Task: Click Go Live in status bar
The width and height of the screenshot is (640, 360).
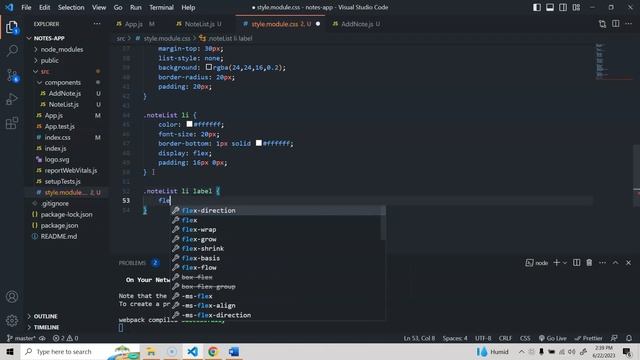Action: click(x=552, y=338)
